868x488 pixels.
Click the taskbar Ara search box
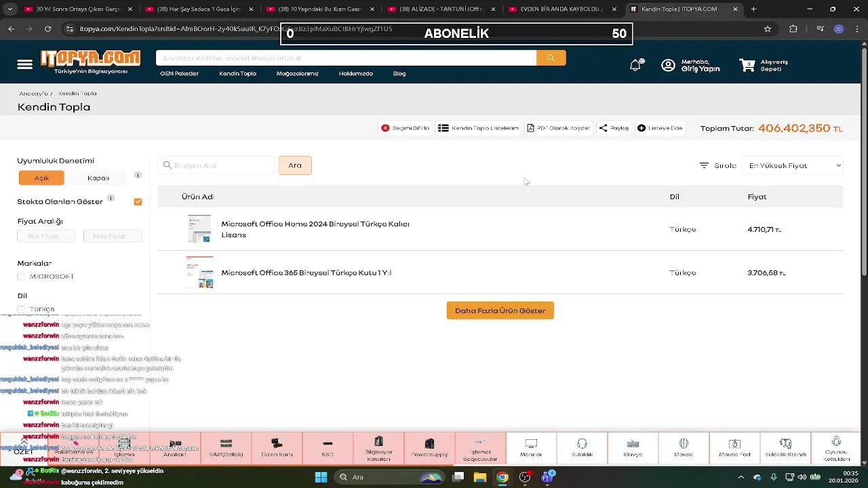(x=389, y=477)
